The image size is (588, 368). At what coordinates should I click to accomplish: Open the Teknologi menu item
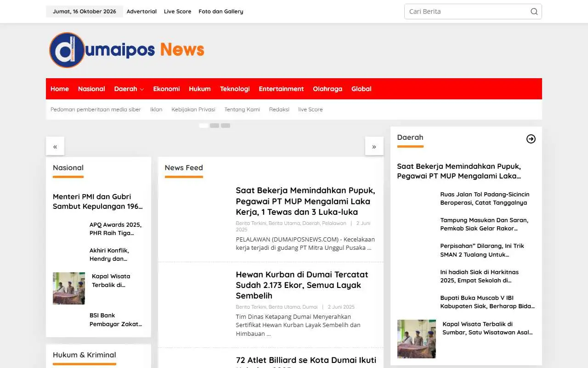[x=235, y=89]
